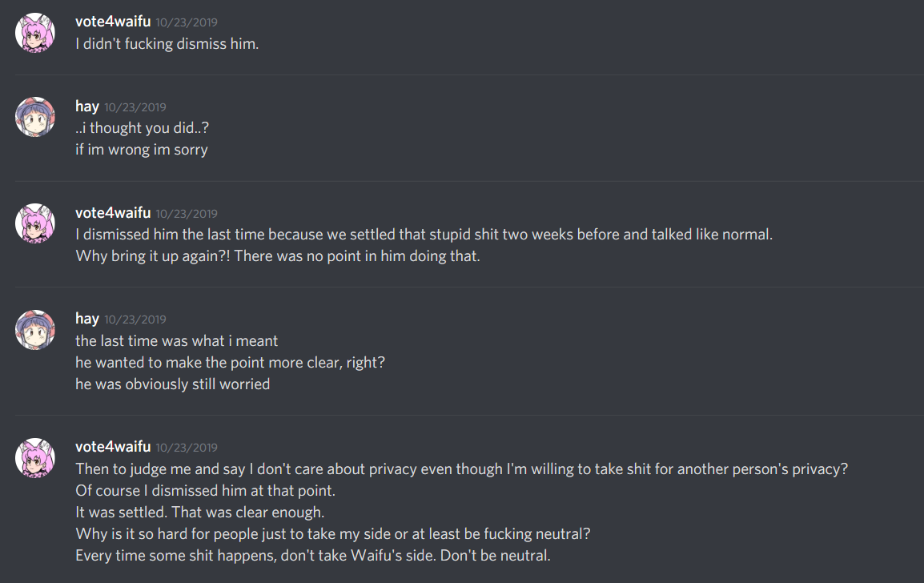This screenshot has width=924, height=583.
Task: Click the message "he was obviously still worried"
Action: [172, 384]
